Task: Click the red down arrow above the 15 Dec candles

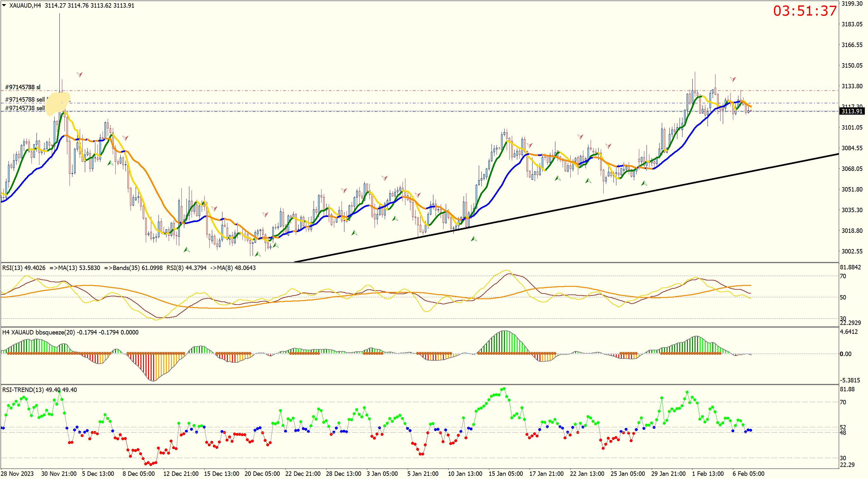Action: pos(214,208)
